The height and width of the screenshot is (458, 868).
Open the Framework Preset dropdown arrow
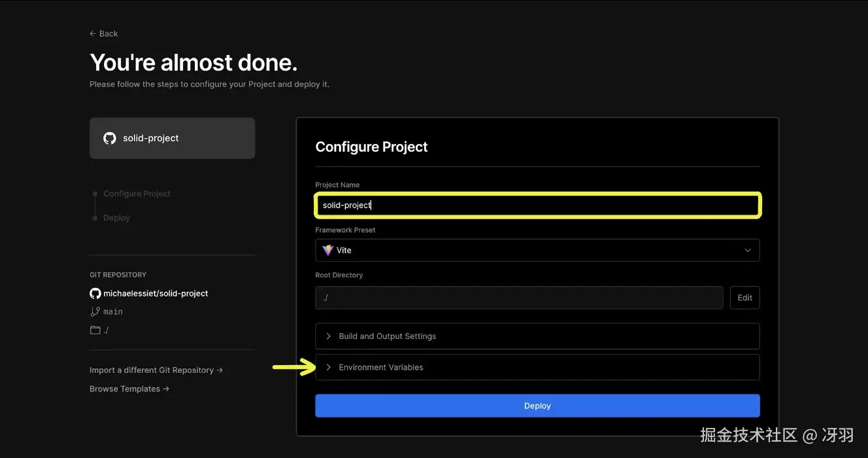click(748, 250)
